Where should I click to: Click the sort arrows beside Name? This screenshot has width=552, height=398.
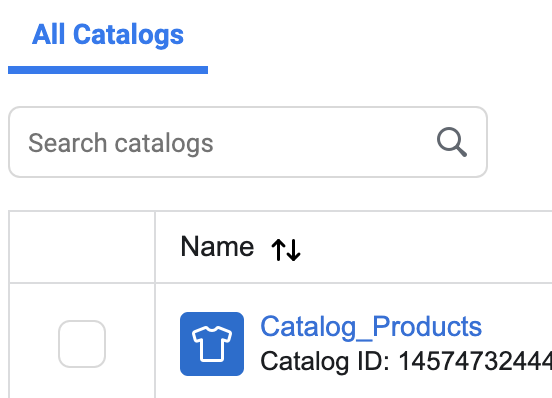click(286, 249)
